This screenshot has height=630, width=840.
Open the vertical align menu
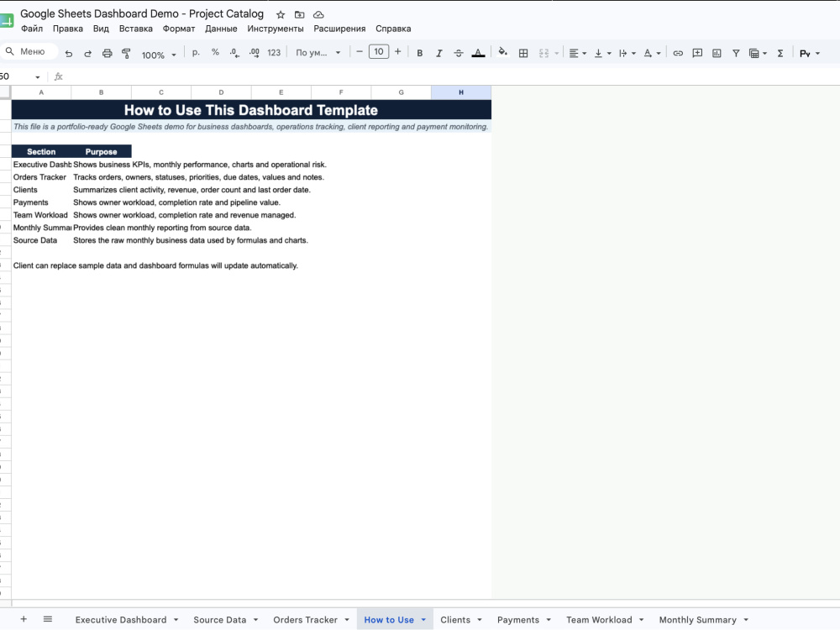[x=601, y=53]
